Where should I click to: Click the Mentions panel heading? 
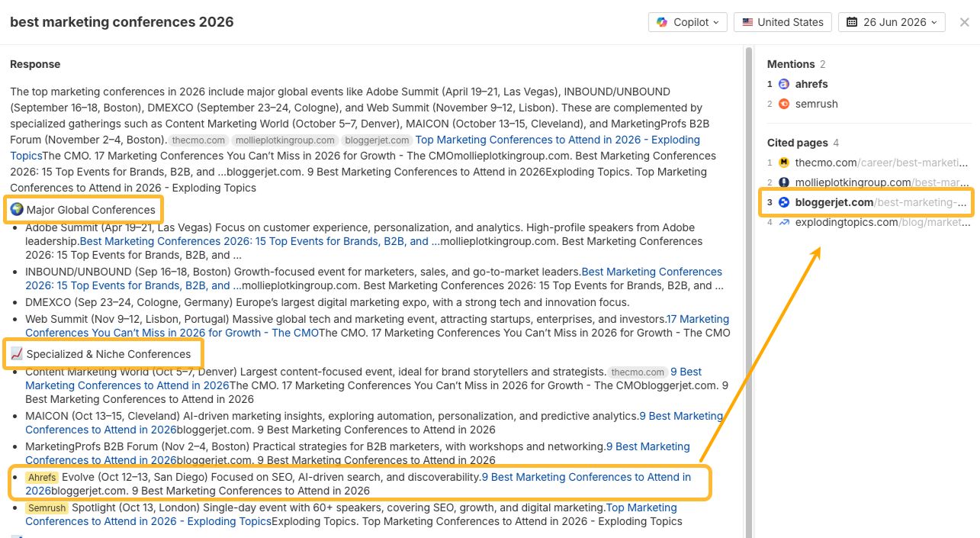point(791,64)
